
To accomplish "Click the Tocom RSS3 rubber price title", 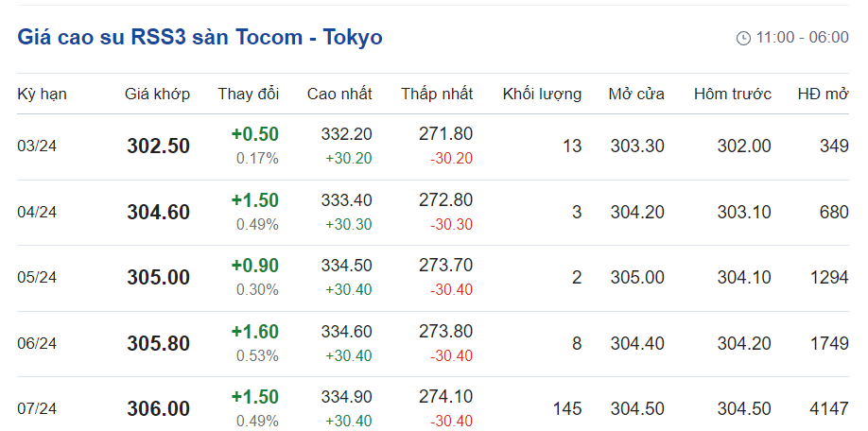I will tap(200, 37).
